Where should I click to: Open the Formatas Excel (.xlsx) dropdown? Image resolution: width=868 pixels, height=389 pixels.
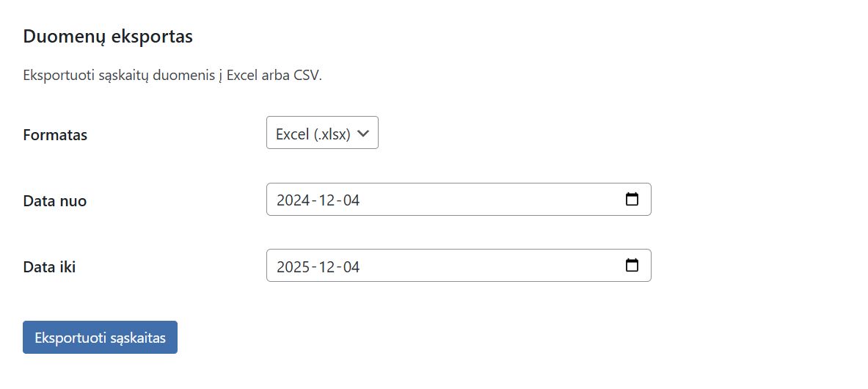(x=322, y=133)
